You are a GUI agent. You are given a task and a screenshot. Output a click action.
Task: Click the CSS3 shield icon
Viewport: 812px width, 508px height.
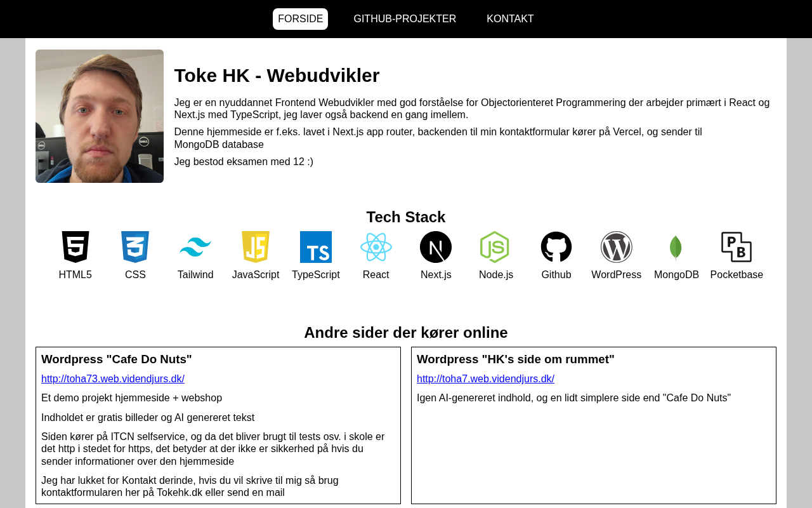(135, 247)
